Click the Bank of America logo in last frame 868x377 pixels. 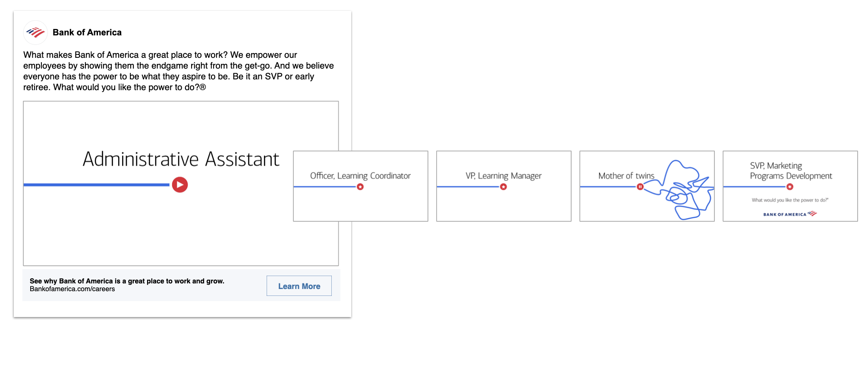point(790,214)
